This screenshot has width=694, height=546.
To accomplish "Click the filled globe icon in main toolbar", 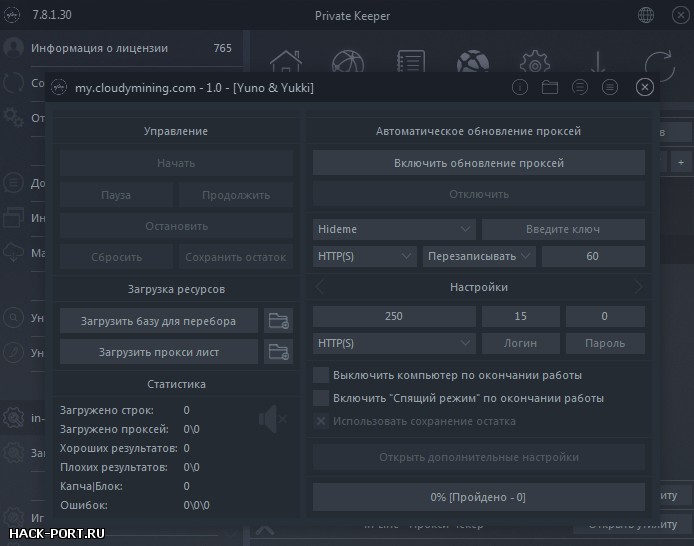I will point(473,62).
